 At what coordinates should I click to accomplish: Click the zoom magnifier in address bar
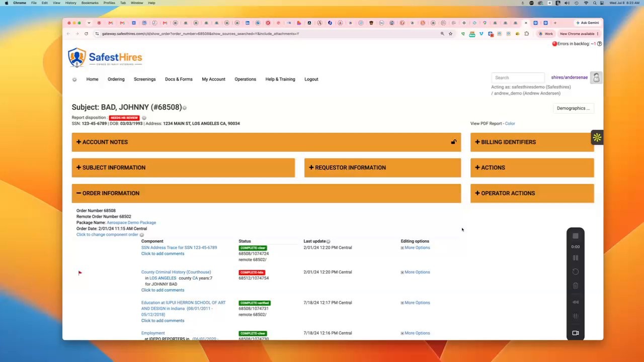pos(442,34)
